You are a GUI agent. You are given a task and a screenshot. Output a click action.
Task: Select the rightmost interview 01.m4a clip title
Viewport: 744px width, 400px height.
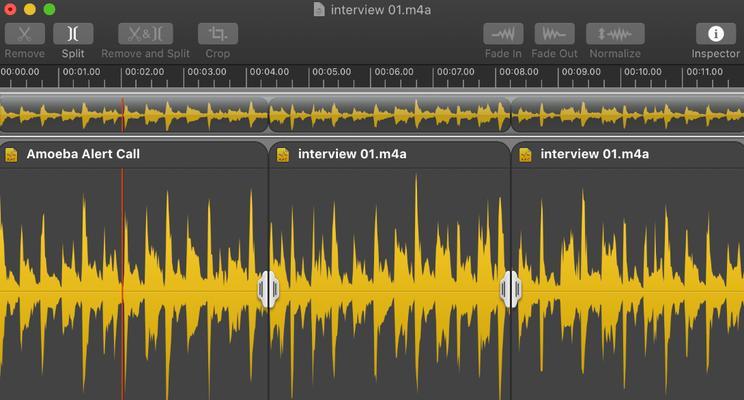pyautogui.click(x=595, y=154)
